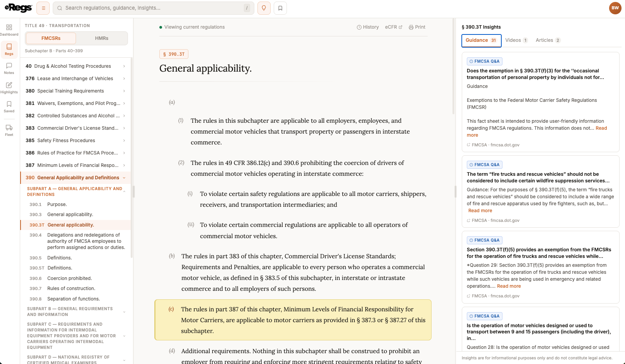This screenshot has height=364, width=625.
Task: Toggle the hamburger menu button
Action: [x=43, y=8]
